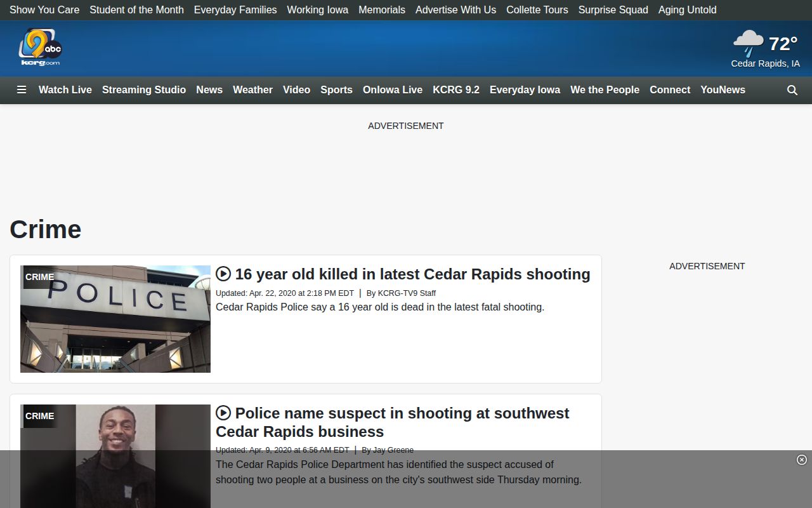The width and height of the screenshot is (812, 508).
Task: Select Video in the navigation bar
Action: (x=296, y=90)
